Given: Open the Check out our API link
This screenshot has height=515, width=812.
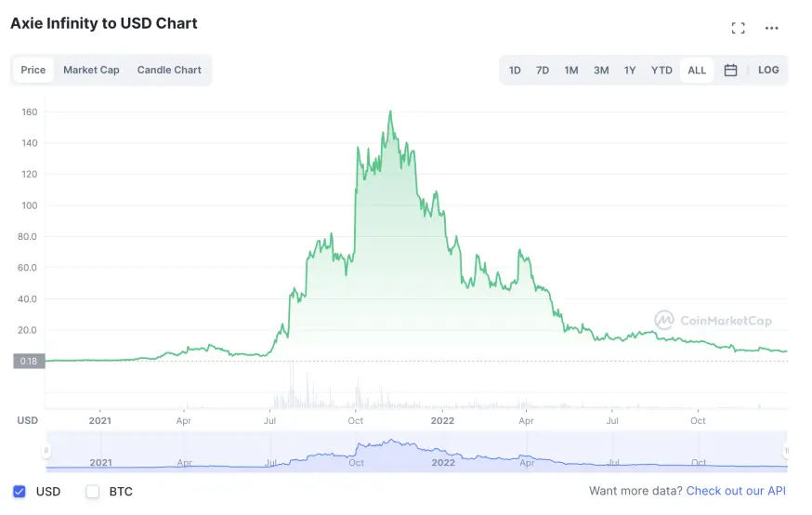Looking at the screenshot, I should pyautogui.click(x=736, y=491).
